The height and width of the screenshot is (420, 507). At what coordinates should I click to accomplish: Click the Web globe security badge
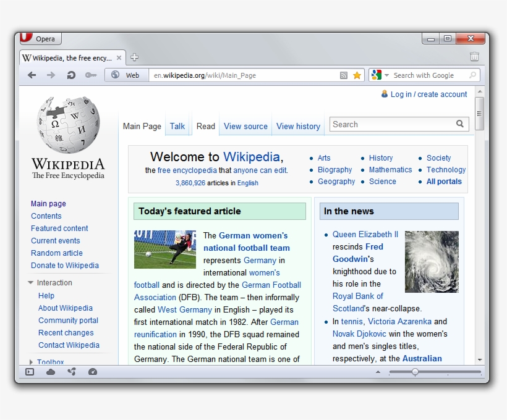tap(126, 75)
